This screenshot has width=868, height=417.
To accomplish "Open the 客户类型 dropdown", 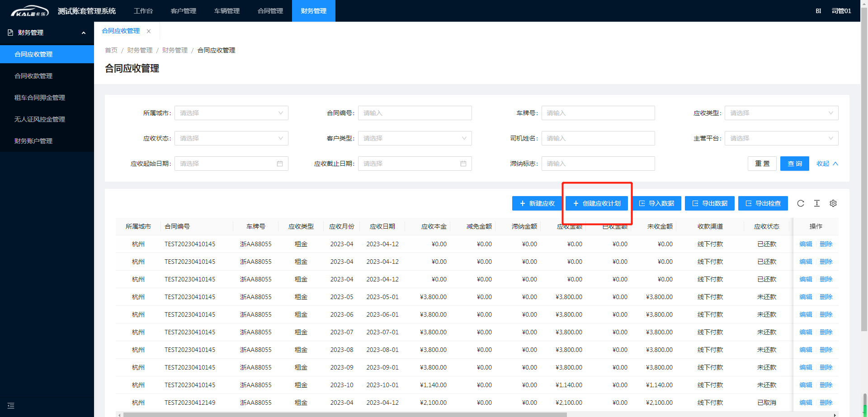I will [x=415, y=138].
